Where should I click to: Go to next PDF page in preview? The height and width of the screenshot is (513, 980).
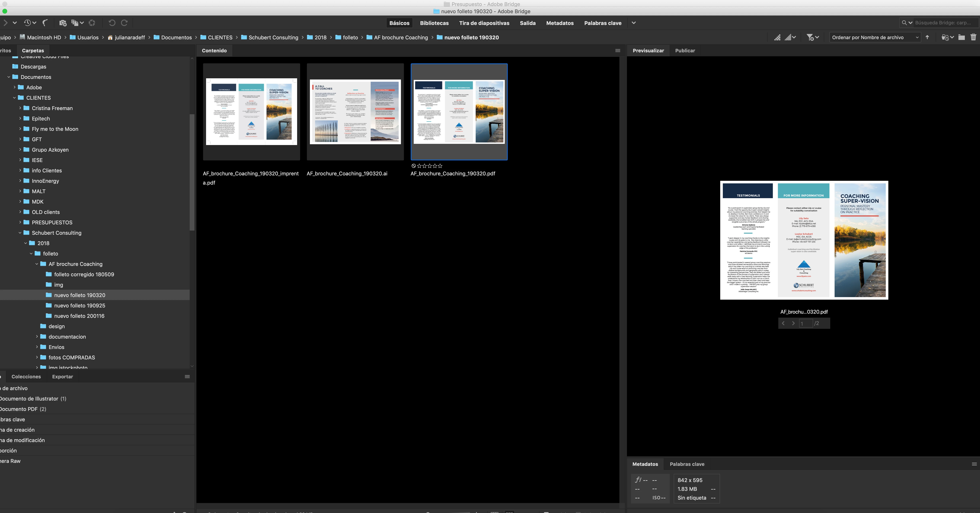[793, 323]
